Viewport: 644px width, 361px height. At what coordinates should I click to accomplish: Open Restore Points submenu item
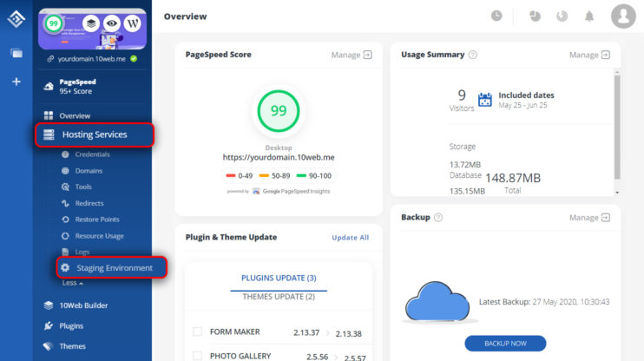(97, 220)
